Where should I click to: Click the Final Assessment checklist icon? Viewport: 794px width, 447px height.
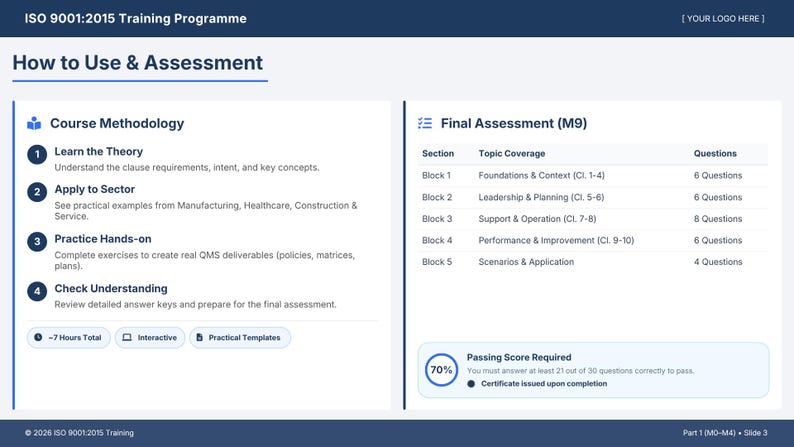click(425, 123)
